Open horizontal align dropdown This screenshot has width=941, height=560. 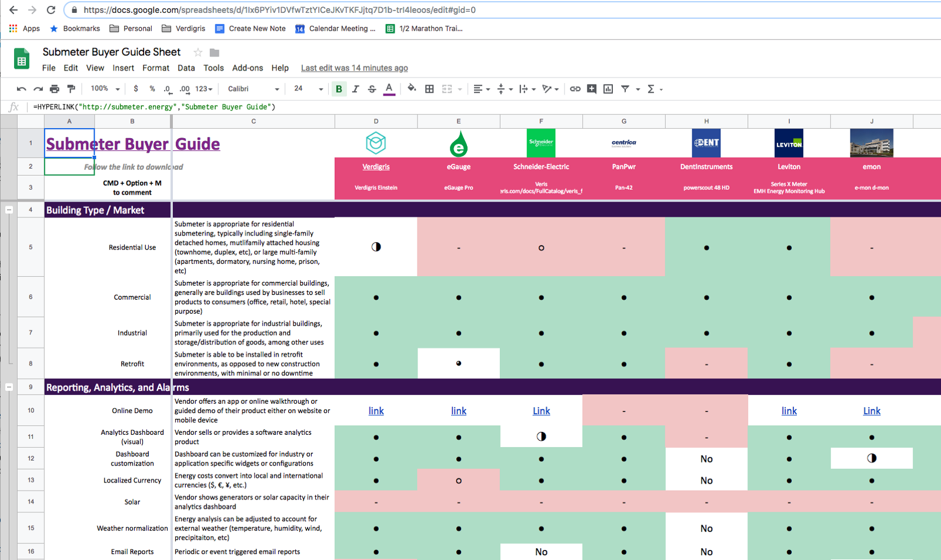tap(482, 89)
